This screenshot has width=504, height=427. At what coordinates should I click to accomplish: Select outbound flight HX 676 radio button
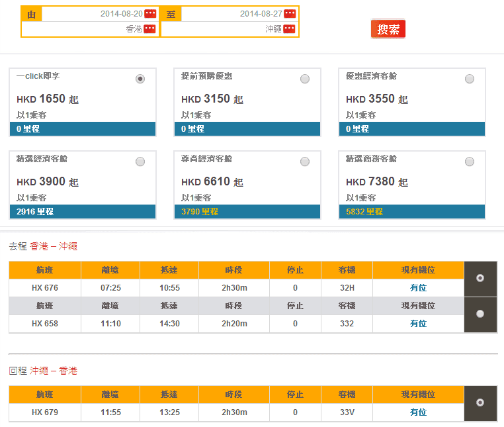(x=480, y=278)
